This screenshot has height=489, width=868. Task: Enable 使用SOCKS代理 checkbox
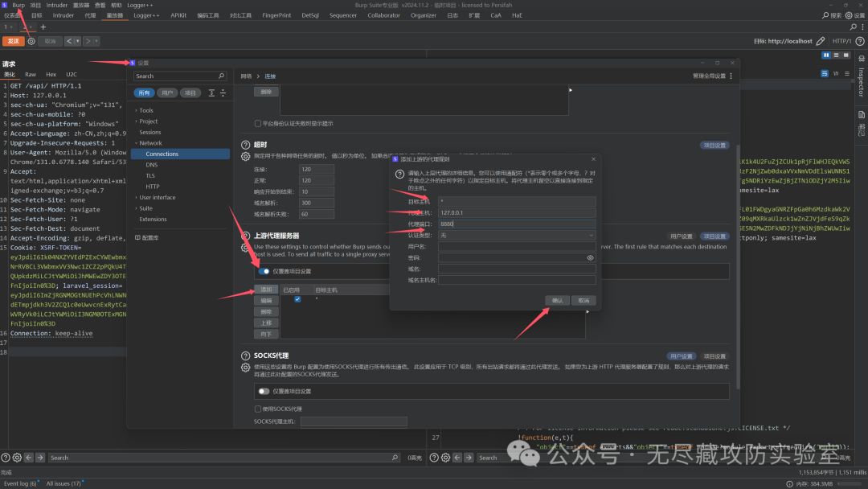pos(257,409)
